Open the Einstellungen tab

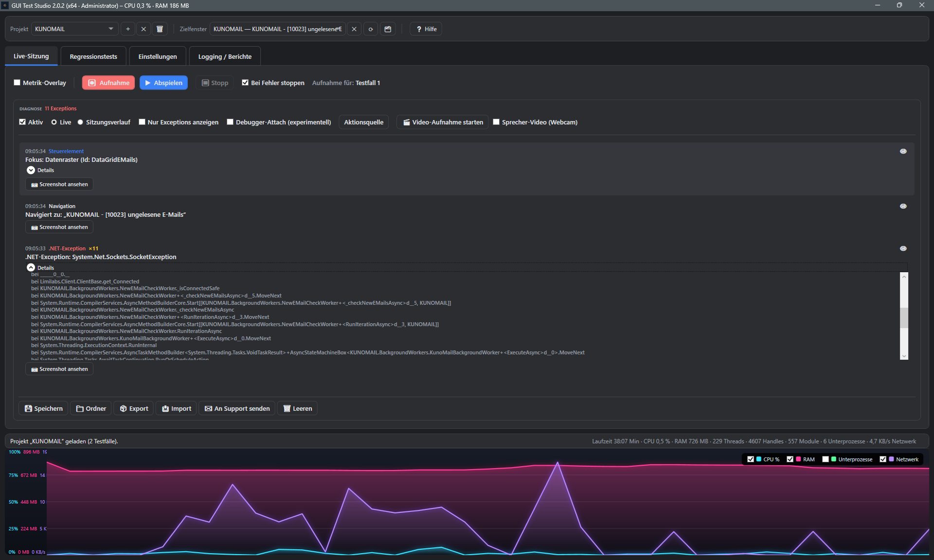pyautogui.click(x=158, y=56)
